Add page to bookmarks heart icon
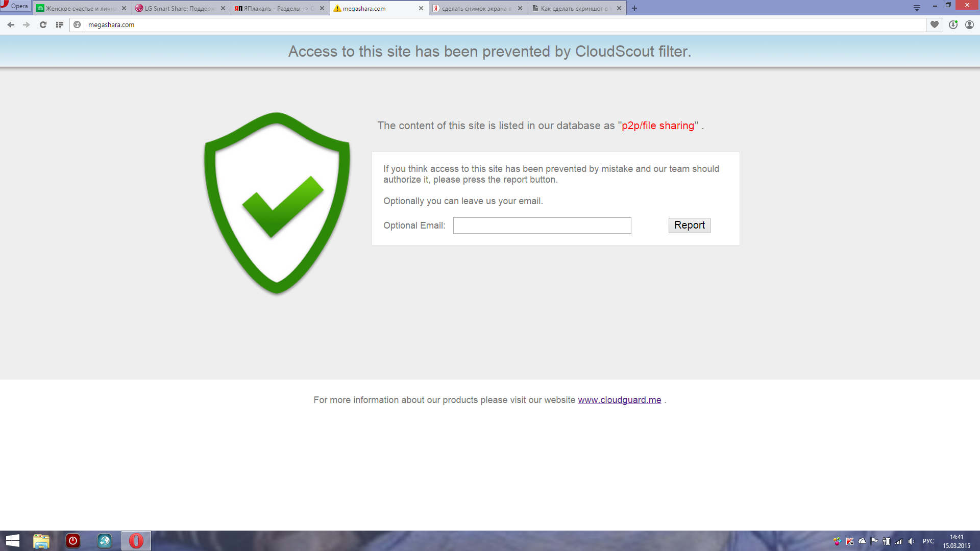 click(935, 24)
